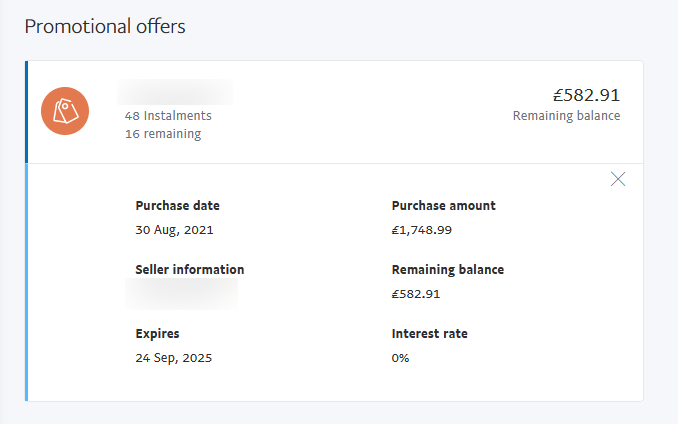
Task: Click the 48 Instalments text
Action: [x=168, y=116]
